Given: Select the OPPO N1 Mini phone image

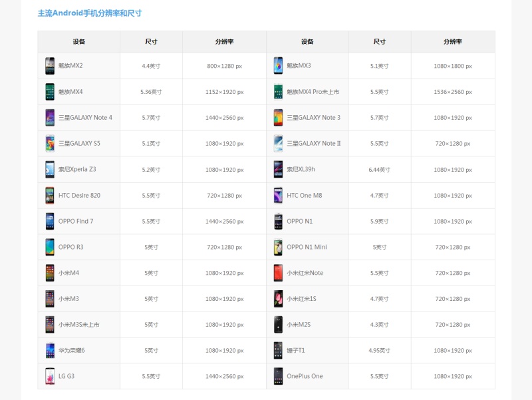Looking at the screenshot, I should [278, 247].
